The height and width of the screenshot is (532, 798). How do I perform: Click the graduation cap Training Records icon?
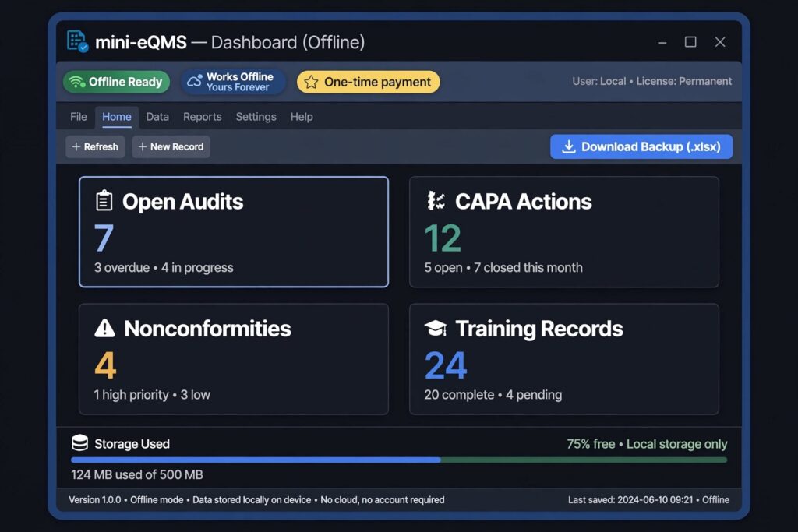point(436,328)
